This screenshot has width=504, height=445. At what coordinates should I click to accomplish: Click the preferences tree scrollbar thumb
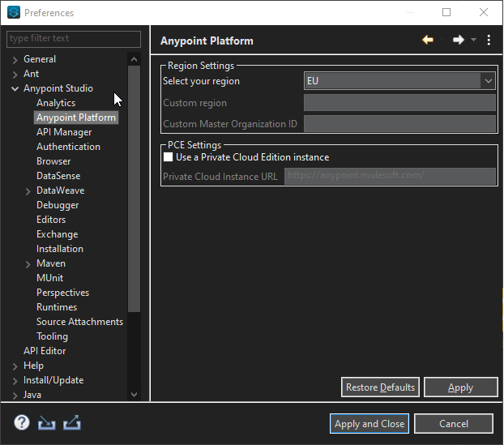click(134, 189)
